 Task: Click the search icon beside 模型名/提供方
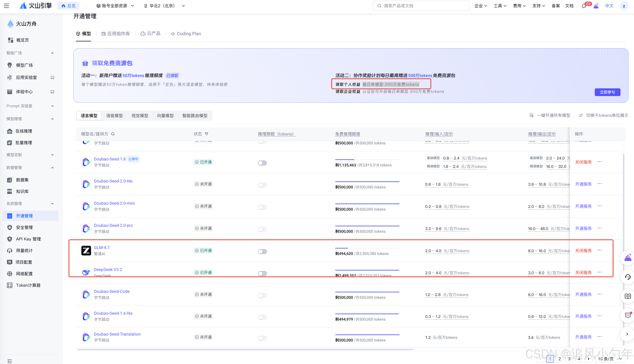[113, 134]
